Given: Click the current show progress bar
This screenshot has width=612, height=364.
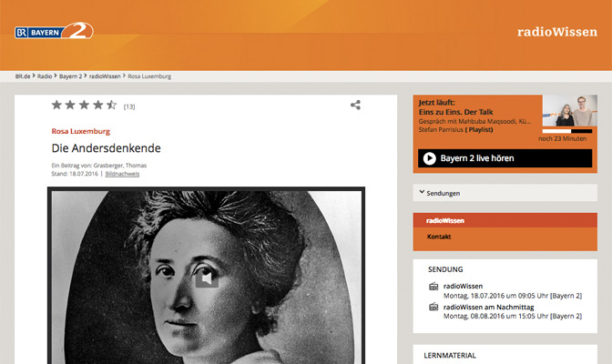Looking at the screenshot, I should pyautogui.click(x=567, y=131).
